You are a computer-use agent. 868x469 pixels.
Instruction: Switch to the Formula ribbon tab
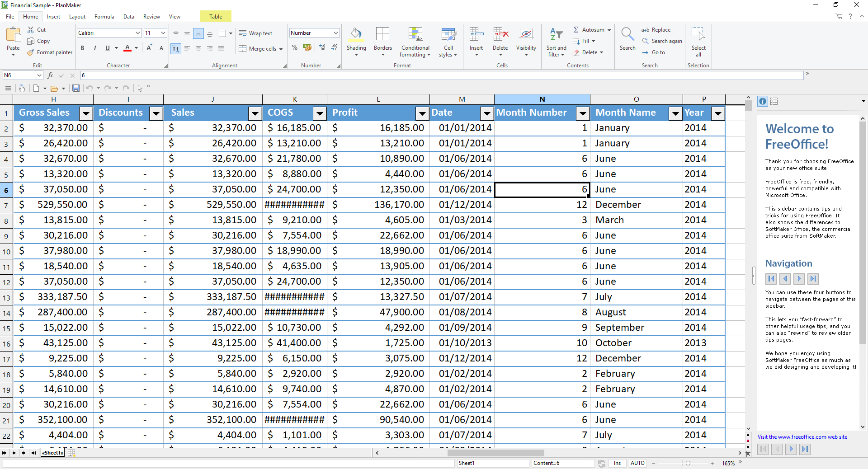[104, 17]
